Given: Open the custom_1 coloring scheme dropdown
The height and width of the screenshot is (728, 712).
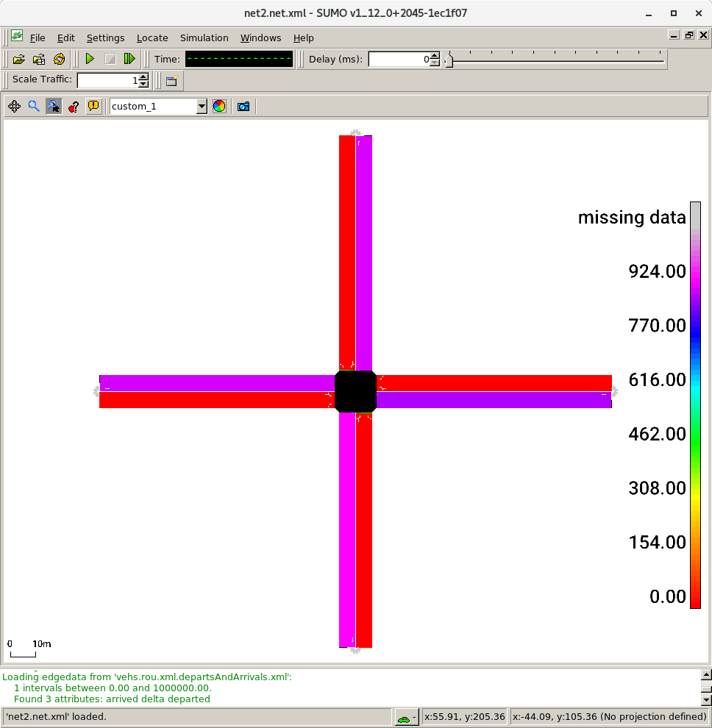Looking at the screenshot, I should pos(202,106).
